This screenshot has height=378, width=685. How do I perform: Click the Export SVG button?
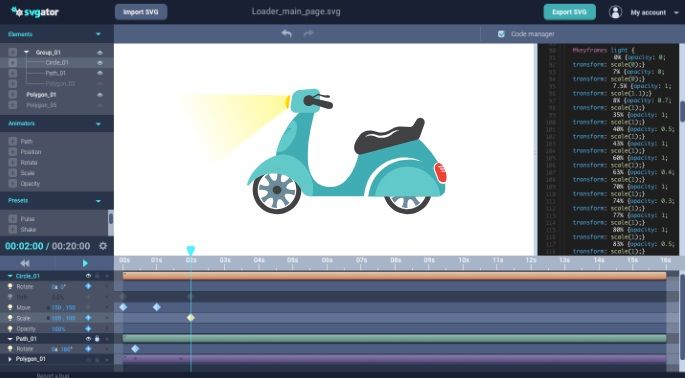[x=569, y=12]
